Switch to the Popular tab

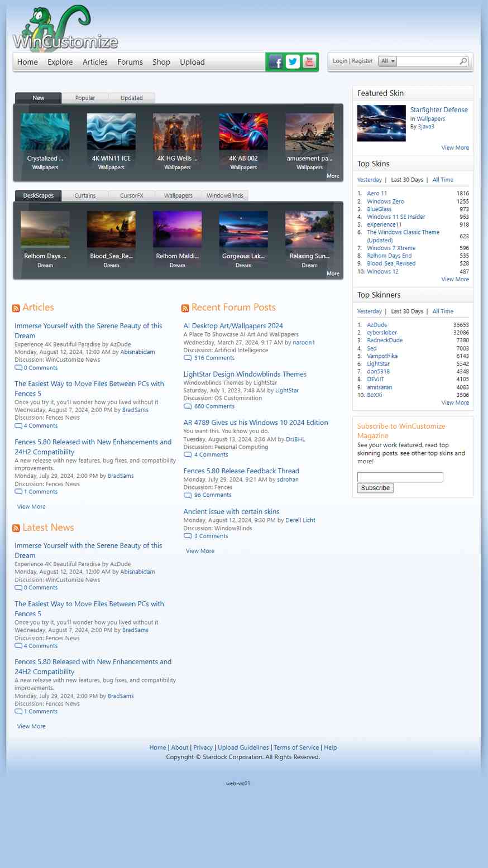click(85, 98)
